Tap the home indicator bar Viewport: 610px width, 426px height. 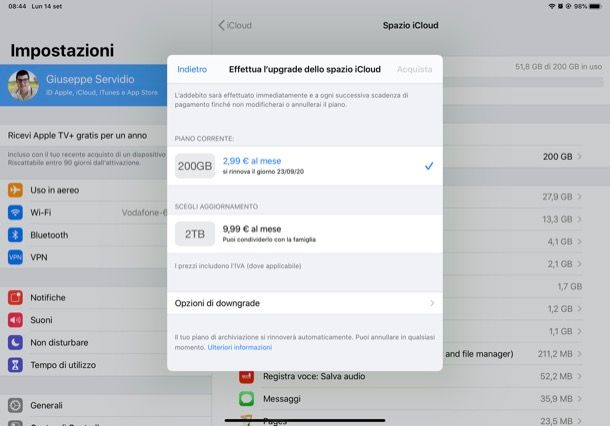click(305, 420)
